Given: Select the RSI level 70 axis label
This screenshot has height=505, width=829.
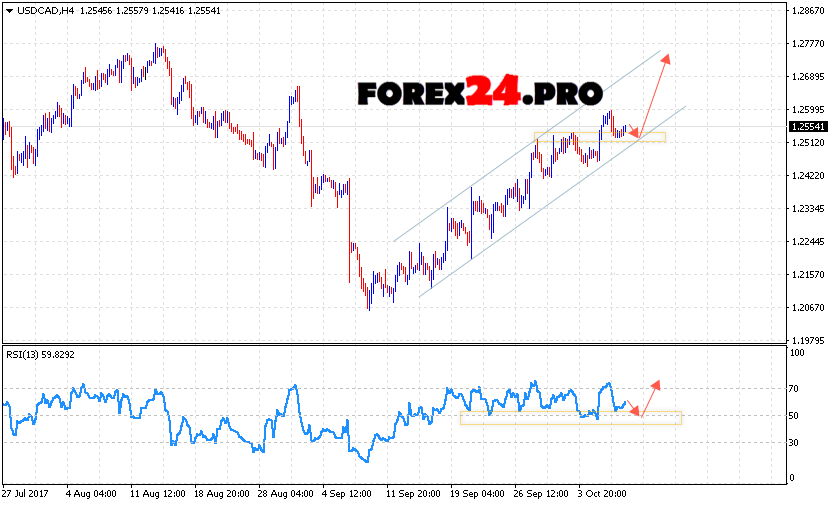Looking at the screenshot, I should [795, 387].
